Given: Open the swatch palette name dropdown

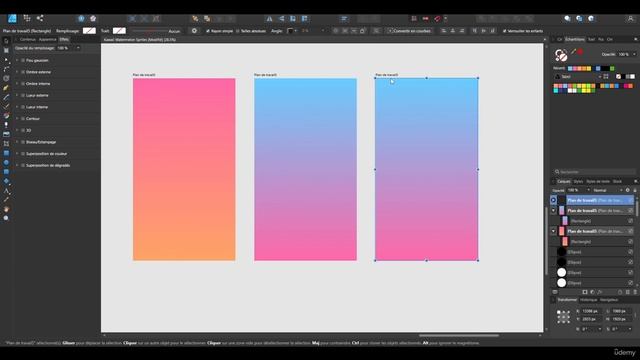Looking at the screenshot, I should pos(578,77).
